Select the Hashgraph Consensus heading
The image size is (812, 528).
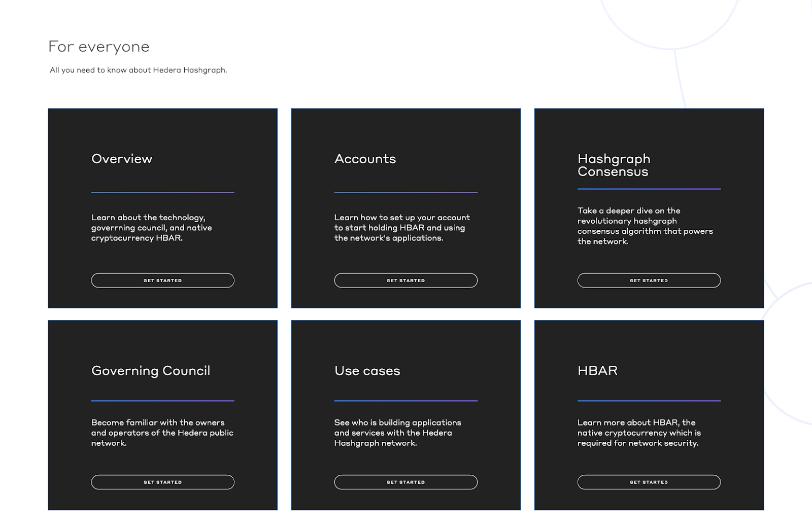[614, 165]
